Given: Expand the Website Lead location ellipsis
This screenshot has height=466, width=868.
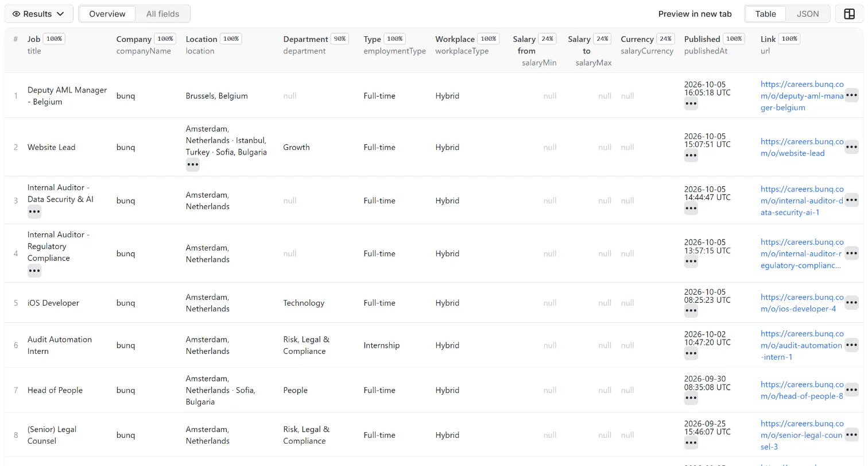Looking at the screenshot, I should coord(193,165).
